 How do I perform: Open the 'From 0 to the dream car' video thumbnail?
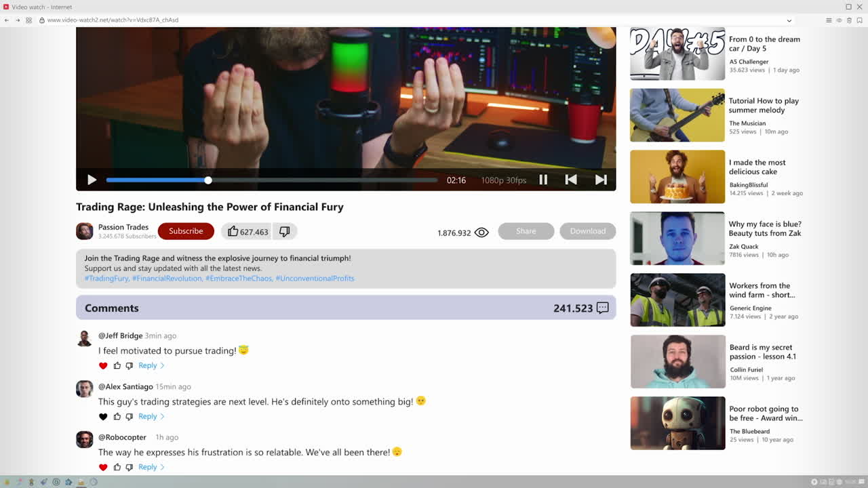tap(677, 54)
